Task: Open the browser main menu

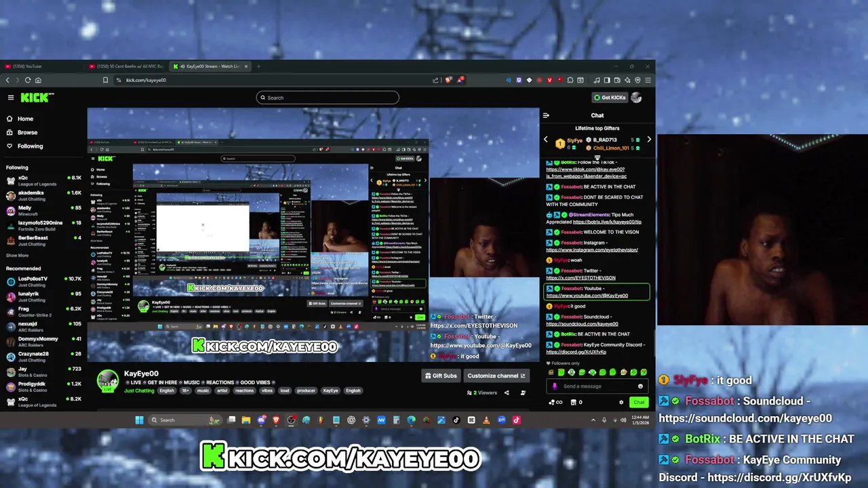Action: pos(648,80)
